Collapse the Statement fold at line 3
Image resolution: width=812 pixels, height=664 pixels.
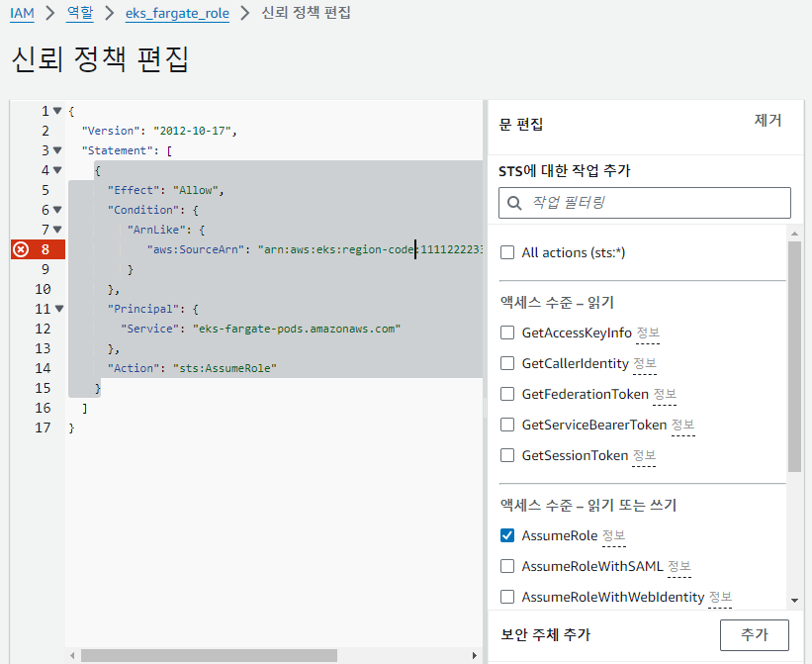click(x=57, y=150)
